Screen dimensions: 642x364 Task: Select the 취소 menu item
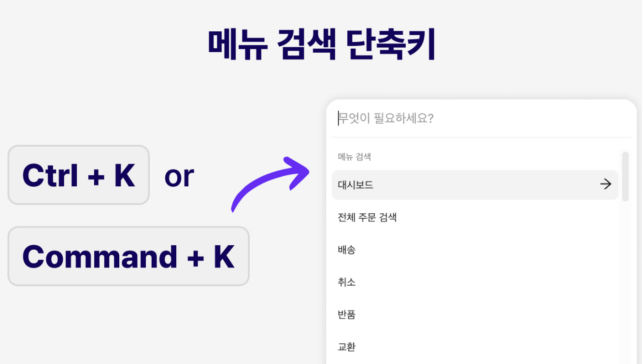(x=475, y=282)
